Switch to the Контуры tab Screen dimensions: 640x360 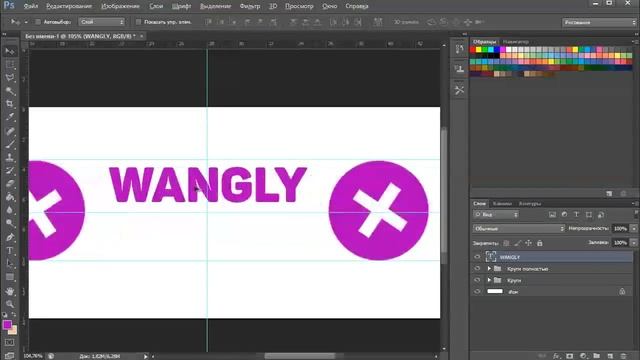(530, 203)
